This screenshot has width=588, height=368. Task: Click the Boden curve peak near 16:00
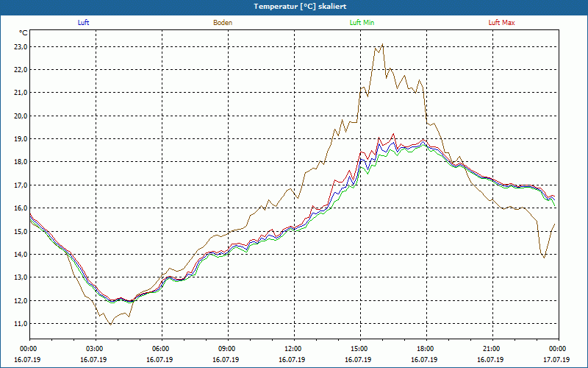pos(382,44)
